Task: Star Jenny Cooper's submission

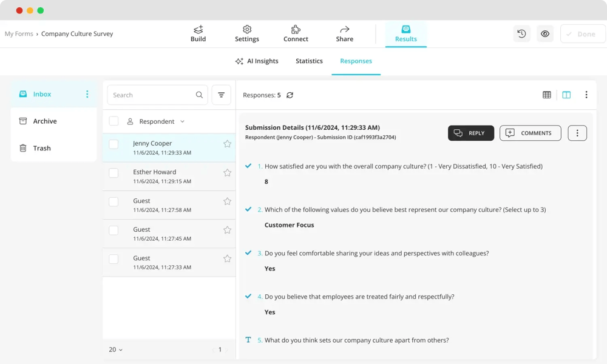Action: [x=227, y=144]
